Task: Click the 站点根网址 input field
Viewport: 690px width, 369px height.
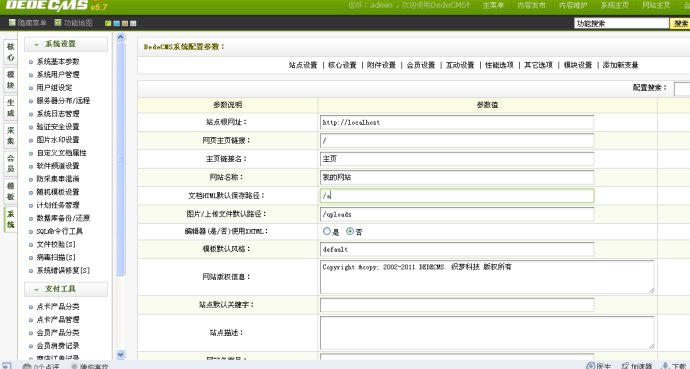Action: coord(457,122)
